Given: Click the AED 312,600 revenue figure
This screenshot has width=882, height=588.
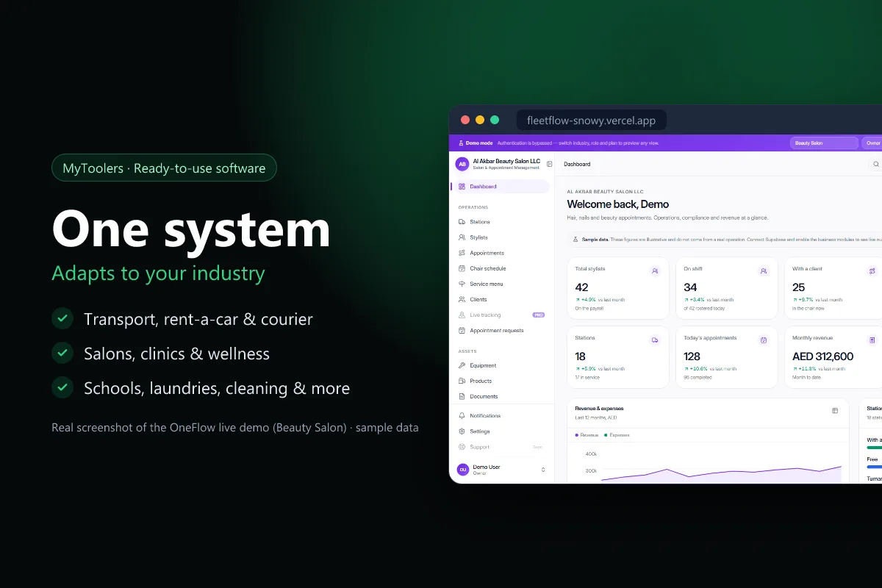Looking at the screenshot, I should click(822, 356).
